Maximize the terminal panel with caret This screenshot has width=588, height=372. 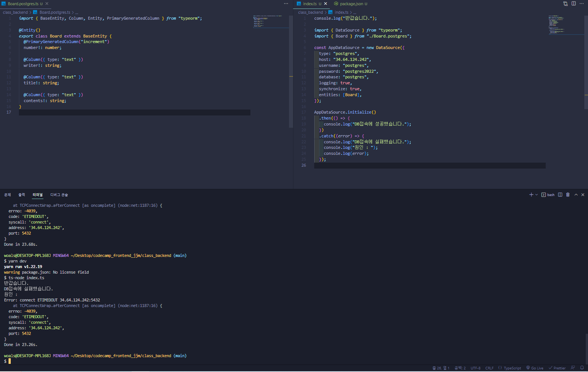[x=576, y=195]
